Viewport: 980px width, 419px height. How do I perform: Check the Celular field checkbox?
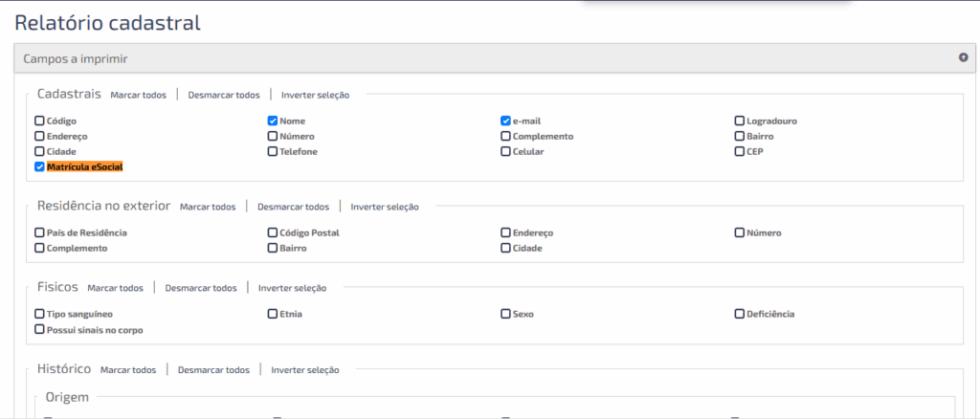505,152
